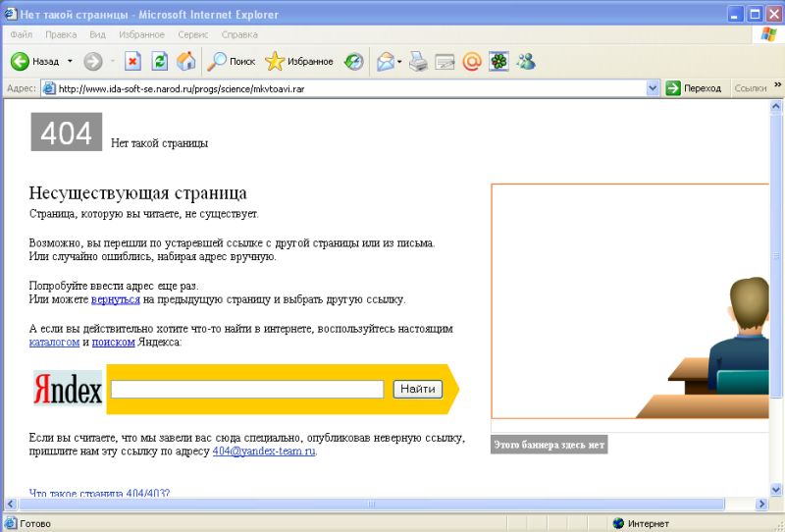Open the Поиск search toolbar button
Screen dimensions: 785x532
coord(232,62)
